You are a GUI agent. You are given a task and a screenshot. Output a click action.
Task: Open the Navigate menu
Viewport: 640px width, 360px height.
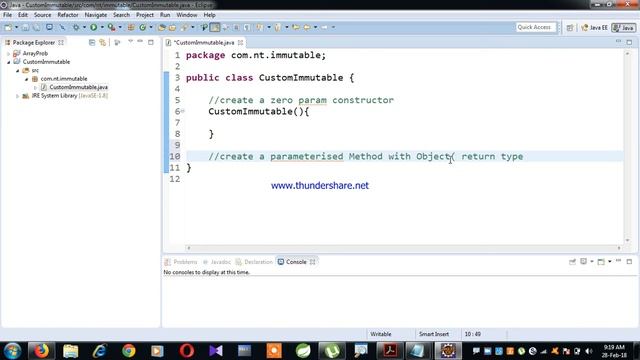[x=96, y=15]
